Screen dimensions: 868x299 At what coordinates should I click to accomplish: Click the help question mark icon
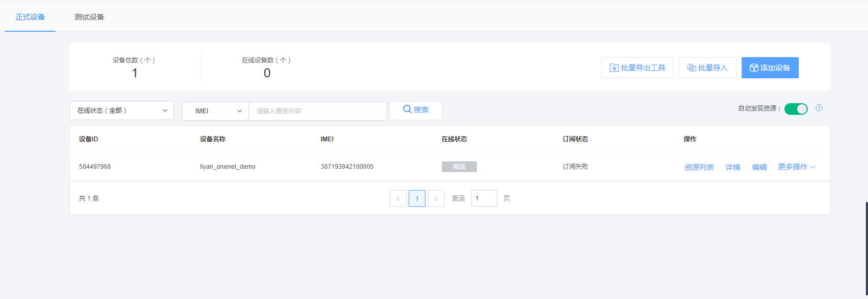(819, 108)
